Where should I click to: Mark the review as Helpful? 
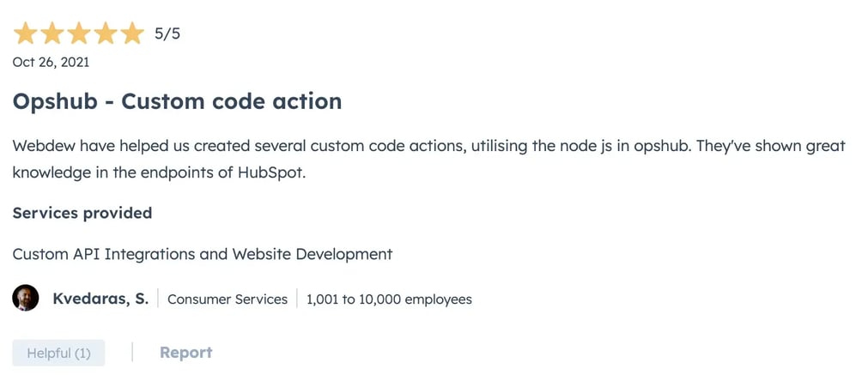(x=58, y=353)
